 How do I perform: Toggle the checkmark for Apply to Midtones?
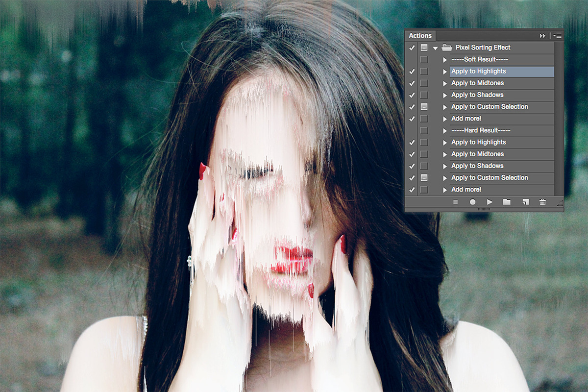coord(412,83)
